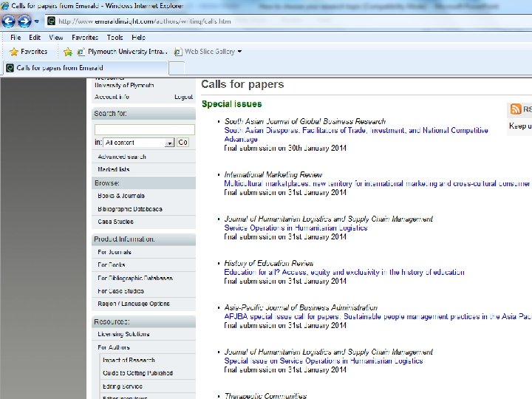Open Advanced search

tap(122, 157)
